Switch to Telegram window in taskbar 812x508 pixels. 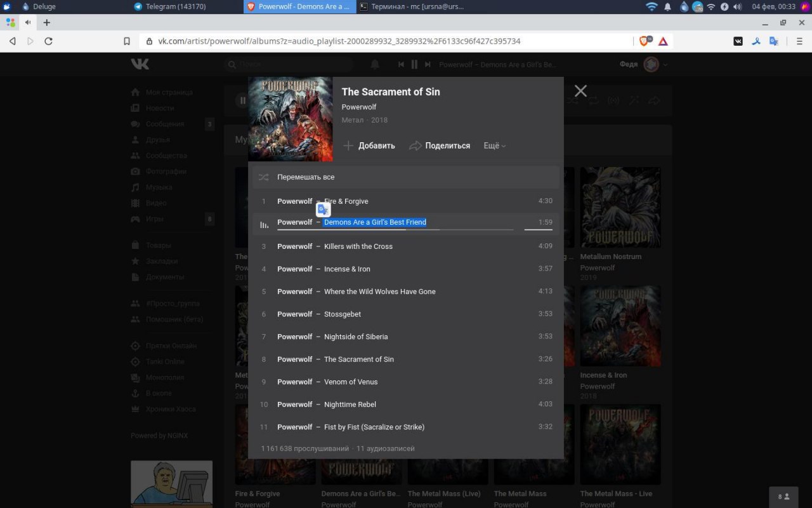169,6
